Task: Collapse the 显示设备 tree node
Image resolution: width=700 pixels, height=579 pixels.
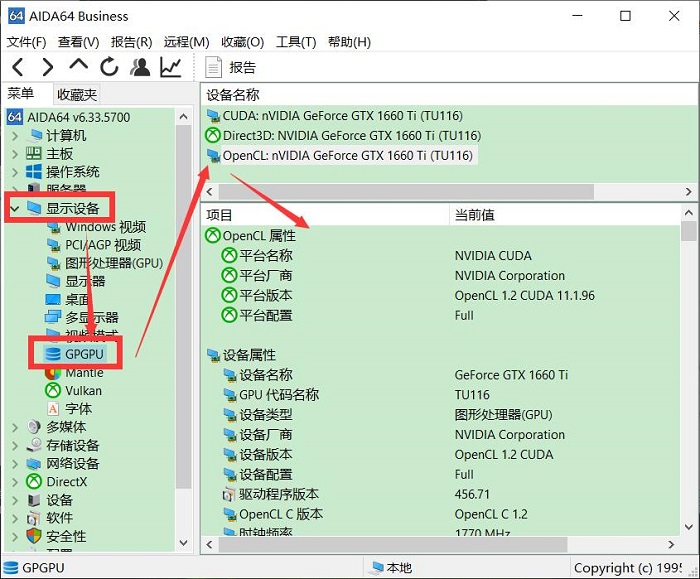Action: (x=15, y=208)
